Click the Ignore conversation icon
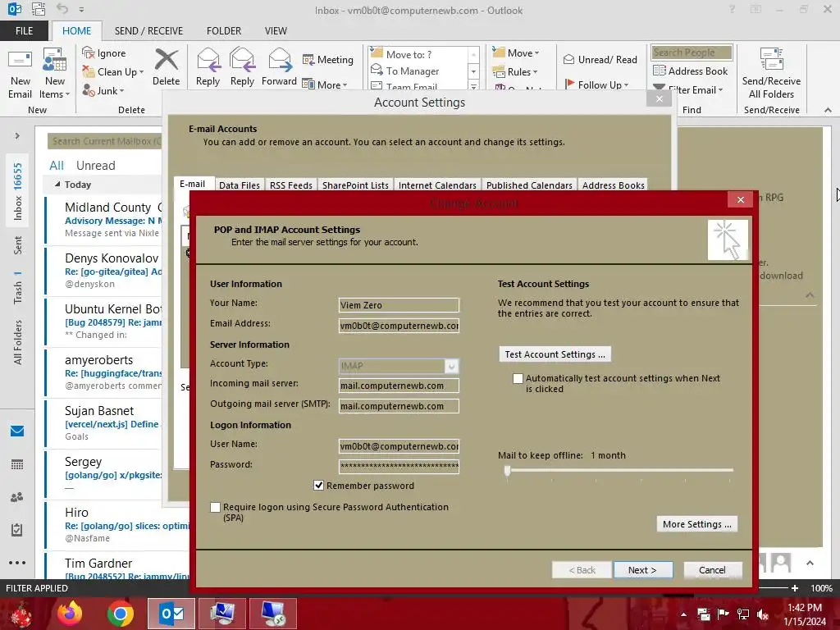 click(89, 52)
